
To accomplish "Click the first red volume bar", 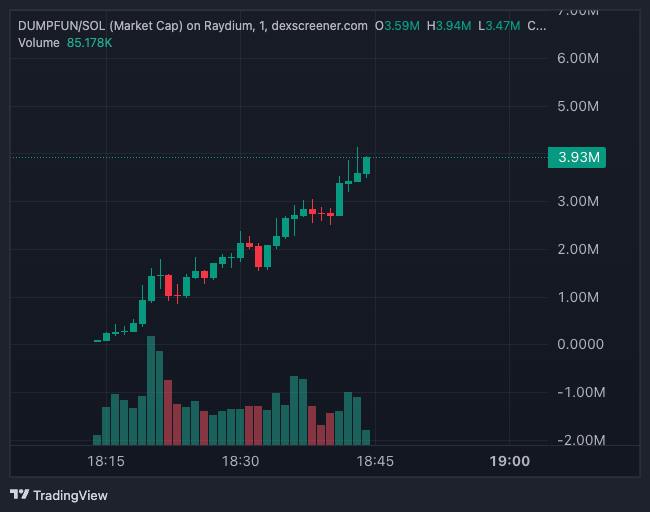I will 168,412.
